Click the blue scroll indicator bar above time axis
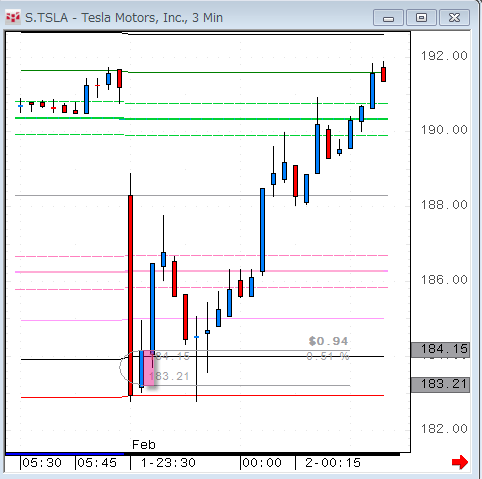Screen dimensions: 482x479 click(x=65, y=454)
